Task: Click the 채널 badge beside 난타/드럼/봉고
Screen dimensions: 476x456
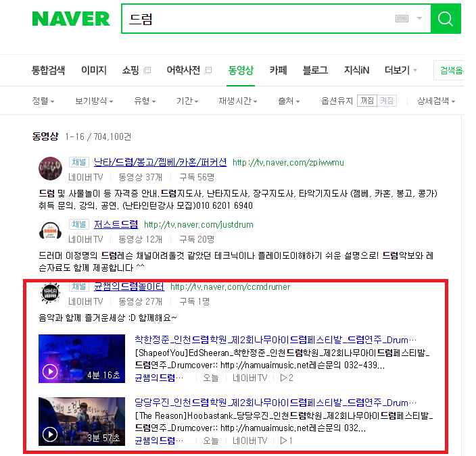Action: click(x=79, y=162)
